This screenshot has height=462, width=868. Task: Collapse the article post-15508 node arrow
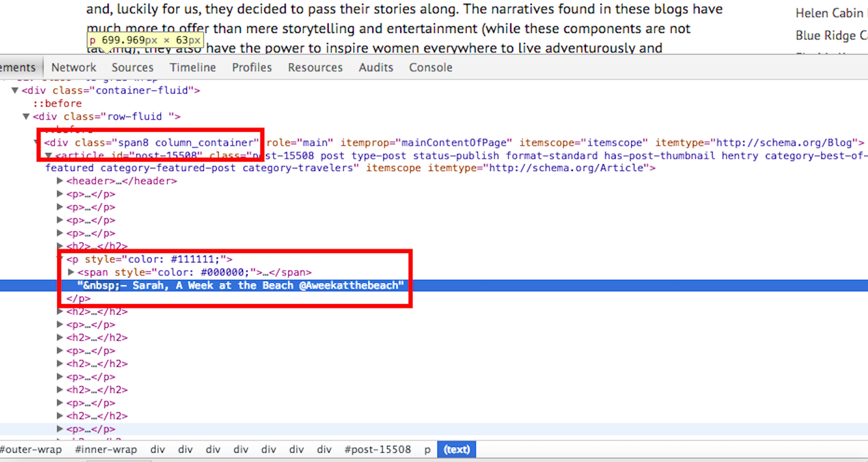(x=48, y=155)
